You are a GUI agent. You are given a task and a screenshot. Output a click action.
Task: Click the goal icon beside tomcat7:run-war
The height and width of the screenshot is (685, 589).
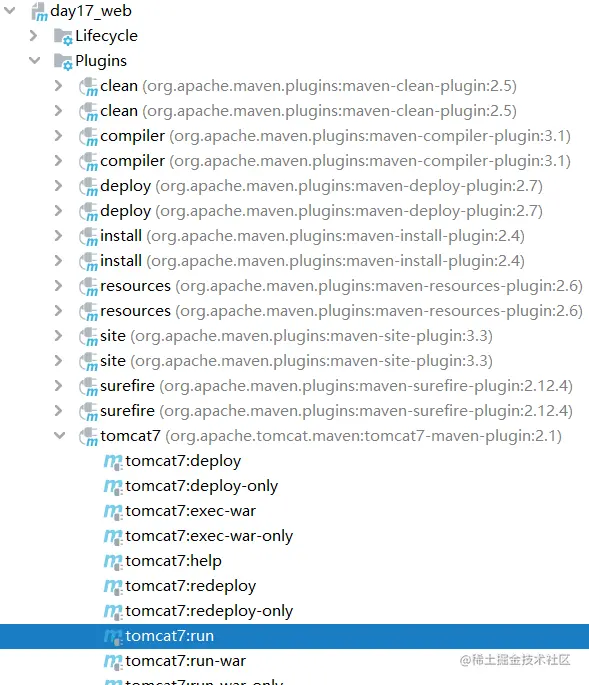(x=113, y=661)
